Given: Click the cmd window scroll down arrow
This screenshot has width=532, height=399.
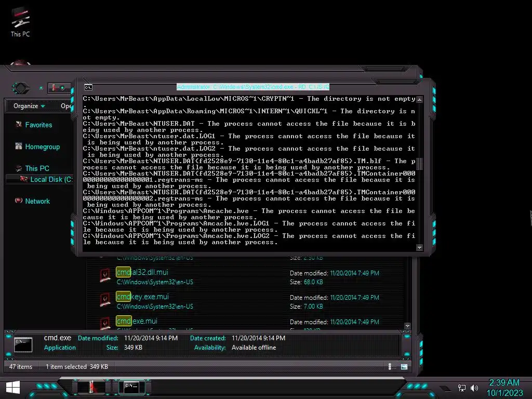Looking at the screenshot, I should (419, 248).
